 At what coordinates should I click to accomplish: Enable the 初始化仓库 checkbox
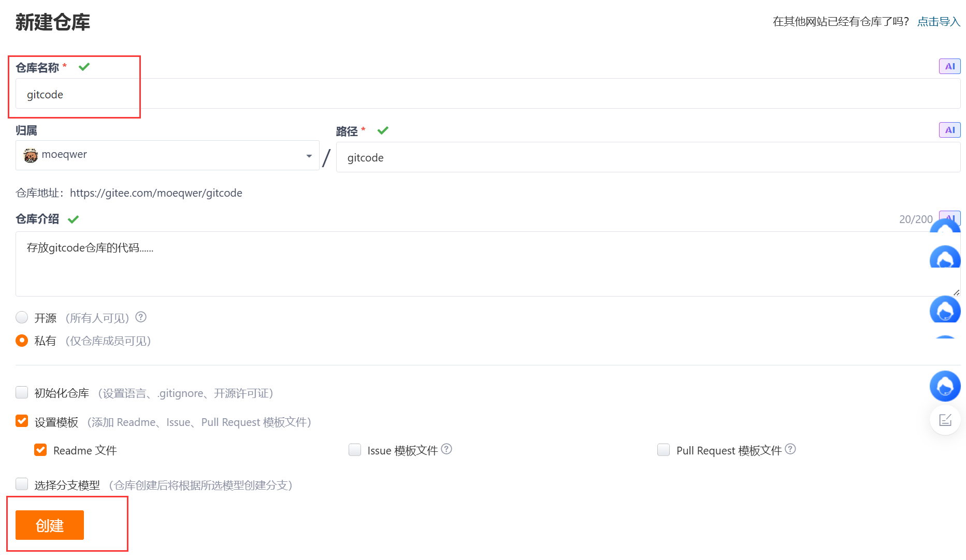22,392
